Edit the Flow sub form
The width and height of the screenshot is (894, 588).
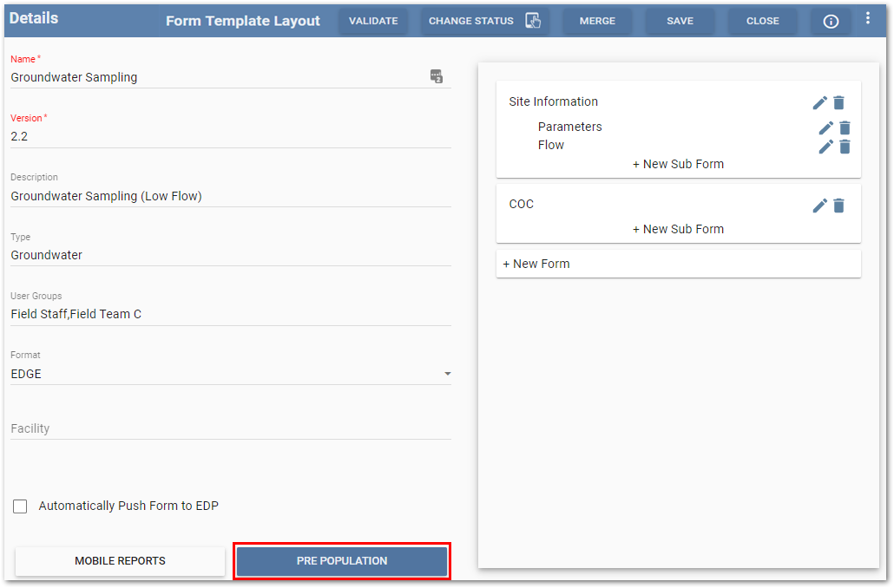tap(825, 147)
